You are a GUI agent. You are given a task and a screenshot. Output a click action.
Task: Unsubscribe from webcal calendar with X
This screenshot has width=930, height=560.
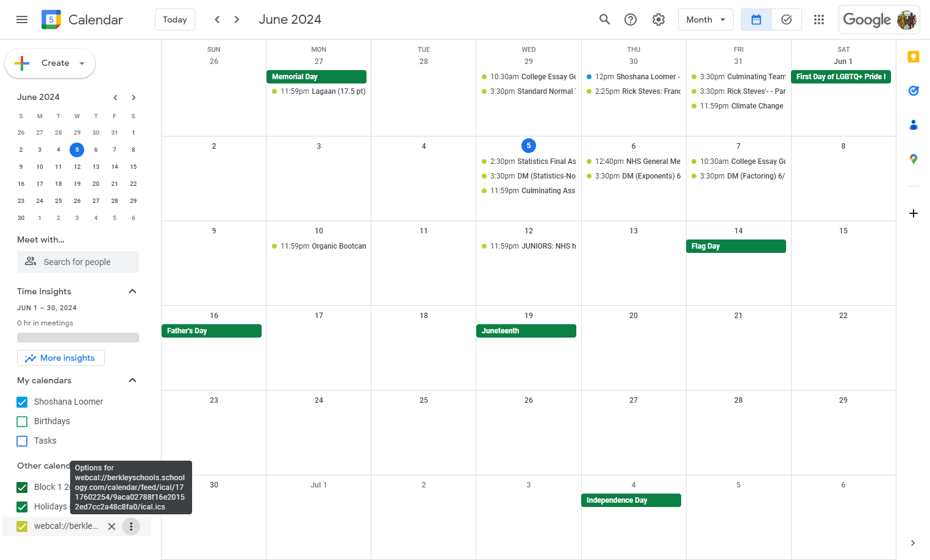(x=112, y=526)
